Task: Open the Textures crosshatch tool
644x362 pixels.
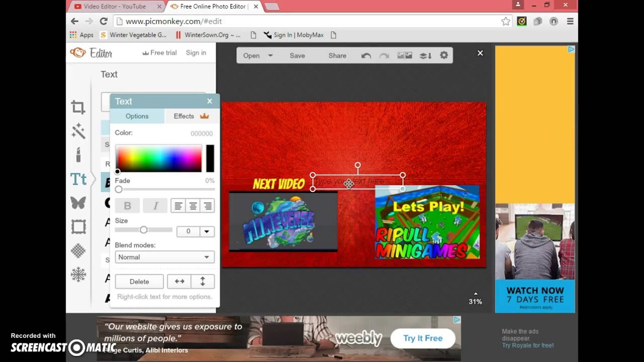Action: coord(78,250)
